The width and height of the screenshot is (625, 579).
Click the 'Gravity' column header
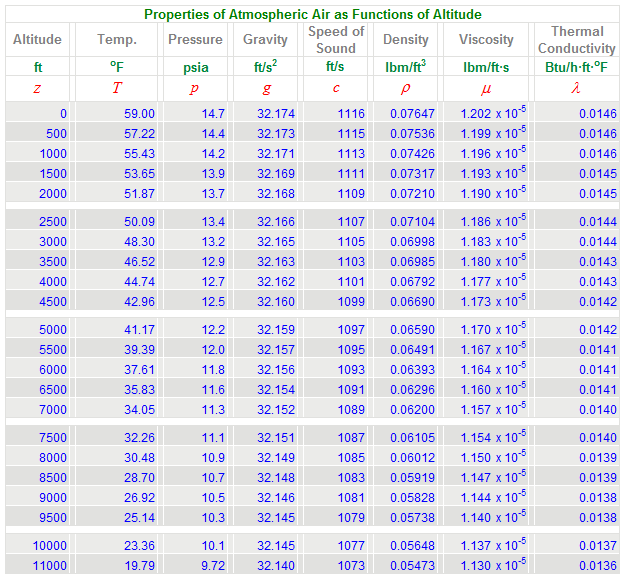point(265,39)
